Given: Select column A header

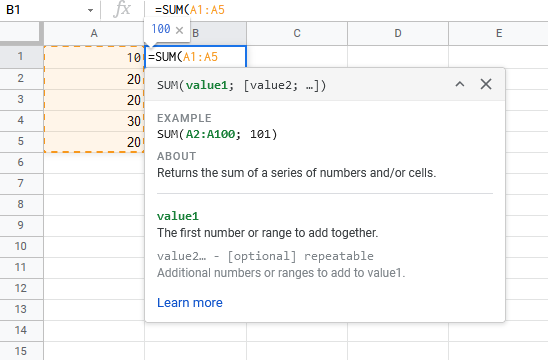Looking at the screenshot, I should click(94, 33).
